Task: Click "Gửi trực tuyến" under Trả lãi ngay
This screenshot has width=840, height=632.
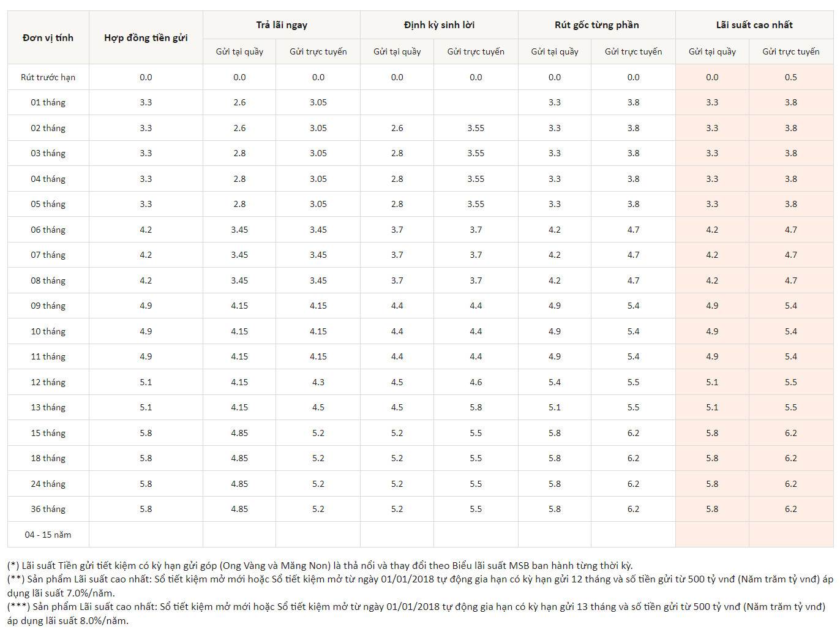Action: (x=318, y=51)
